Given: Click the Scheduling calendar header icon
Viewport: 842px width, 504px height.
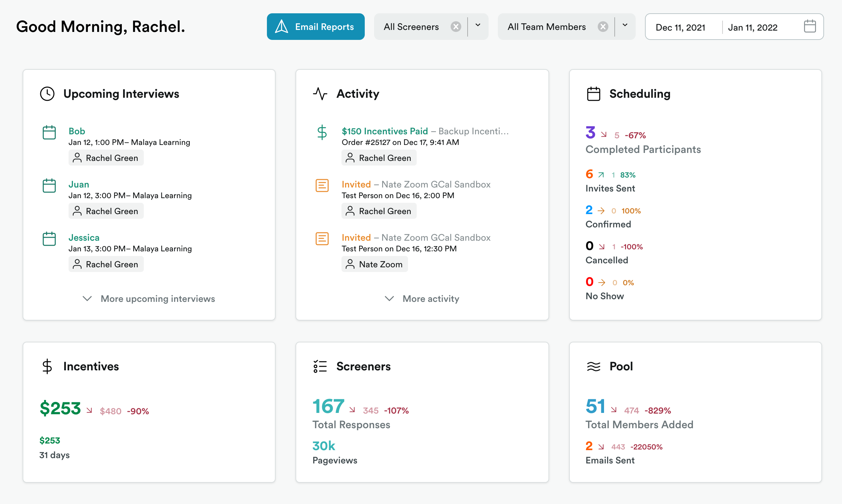Looking at the screenshot, I should pyautogui.click(x=593, y=94).
